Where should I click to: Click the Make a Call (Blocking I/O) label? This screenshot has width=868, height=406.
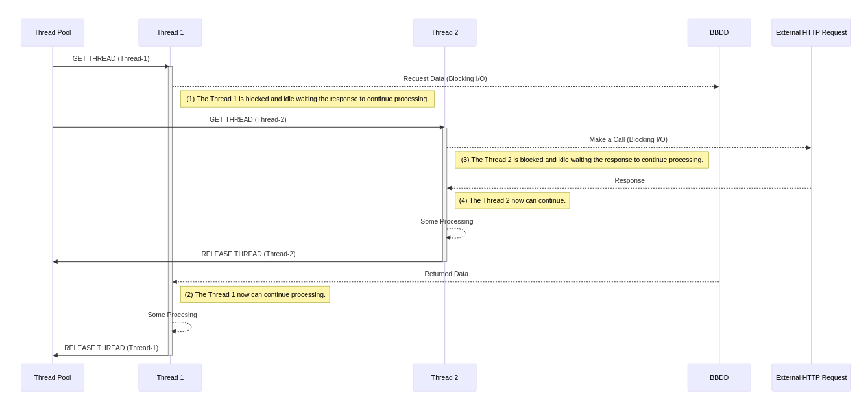(x=628, y=139)
